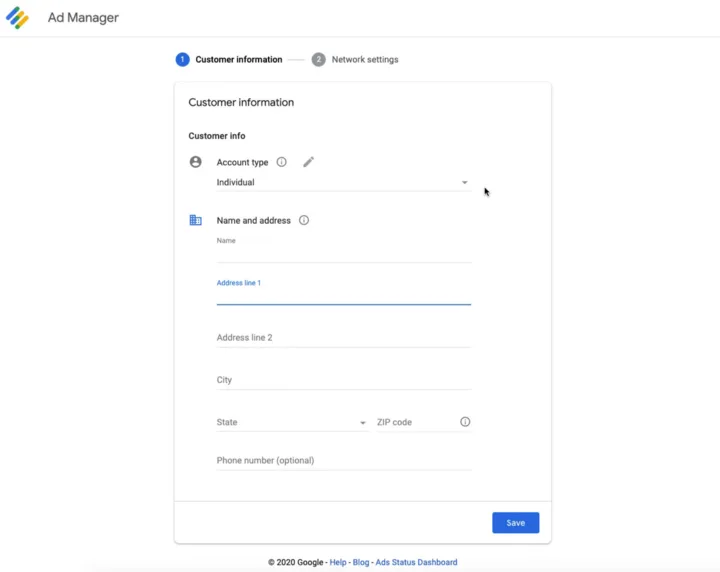
Task: Click the person account icon
Action: [x=196, y=162]
